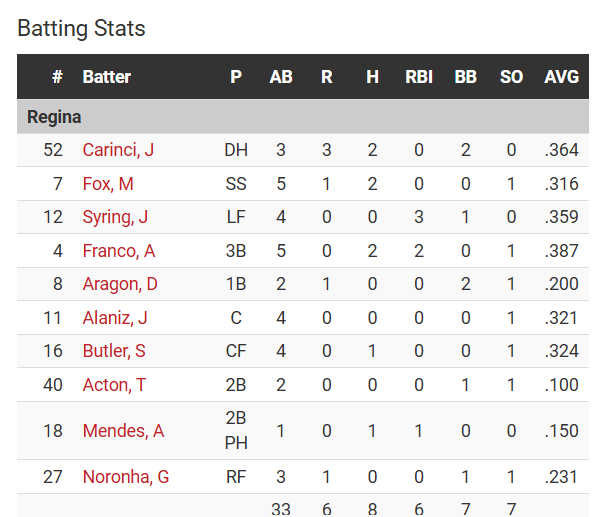The height and width of the screenshot is (517, 607).
Task: Open player link Syring, J
Action: pos(115,217)
